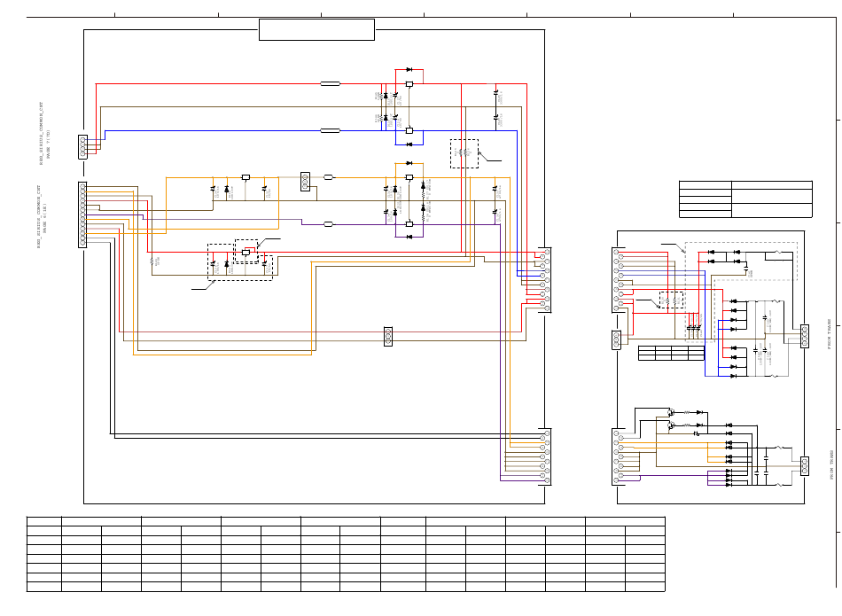Viewport: 842px width, 616px height.
Task: Click the FROM TRANS label beside lower right connector
Action: (831, 464)
